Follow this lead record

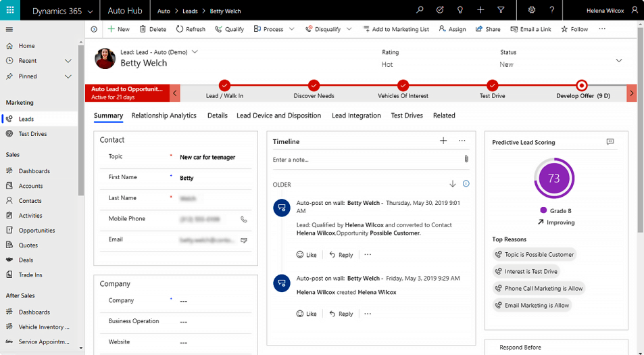574,29
